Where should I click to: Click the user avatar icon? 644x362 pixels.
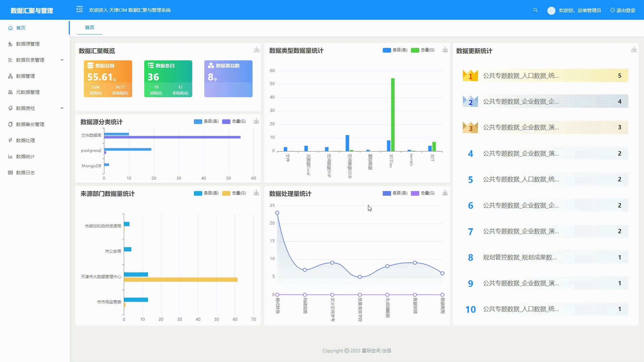551,11
